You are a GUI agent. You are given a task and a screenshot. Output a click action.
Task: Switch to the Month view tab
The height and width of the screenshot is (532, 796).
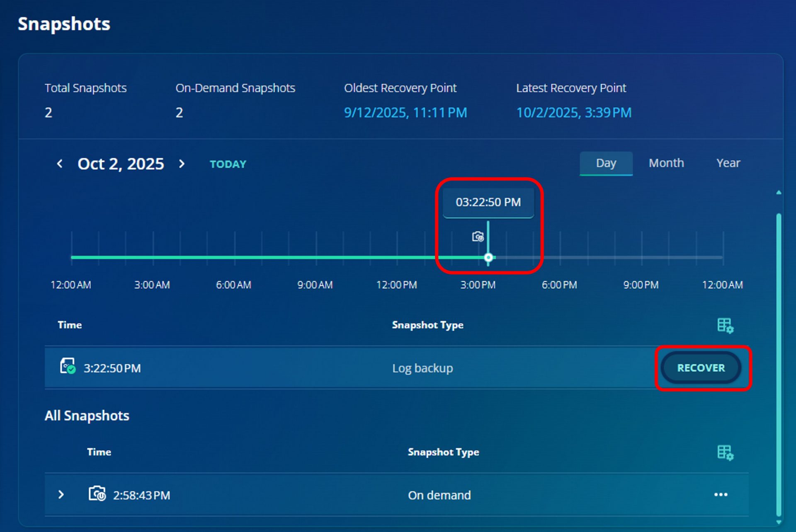[666, 163]
